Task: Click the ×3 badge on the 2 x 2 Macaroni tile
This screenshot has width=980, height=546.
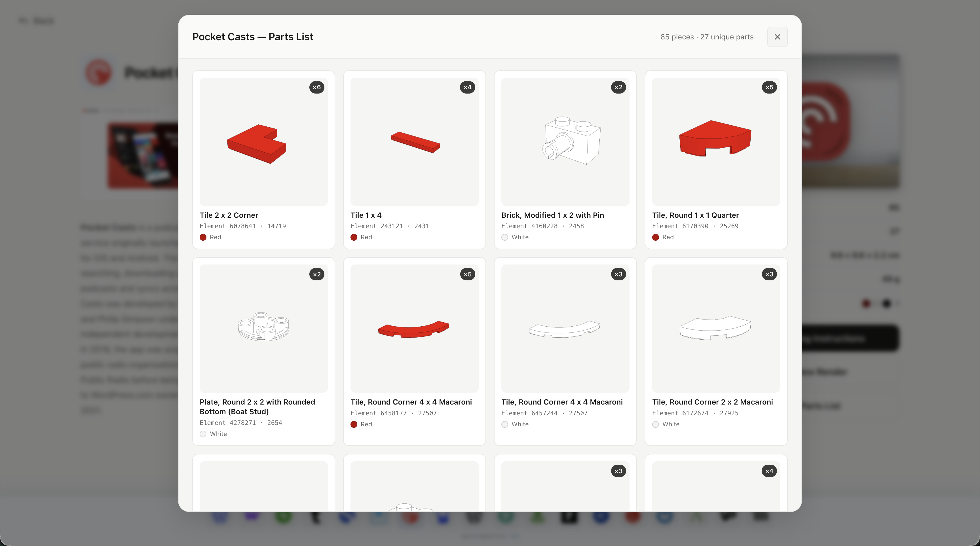Action: pos(769,274)
